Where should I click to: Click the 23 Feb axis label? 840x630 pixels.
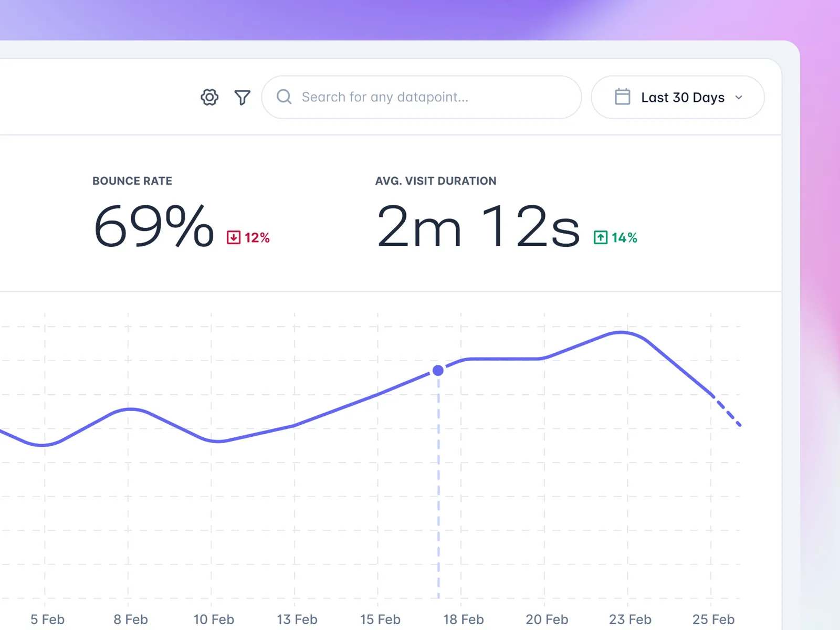tap(630, 619)
